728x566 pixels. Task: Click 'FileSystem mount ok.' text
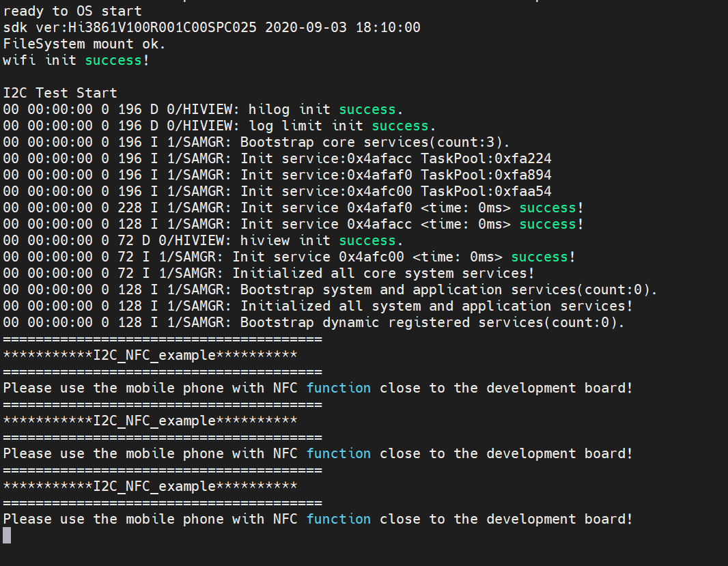pos(84,44)
